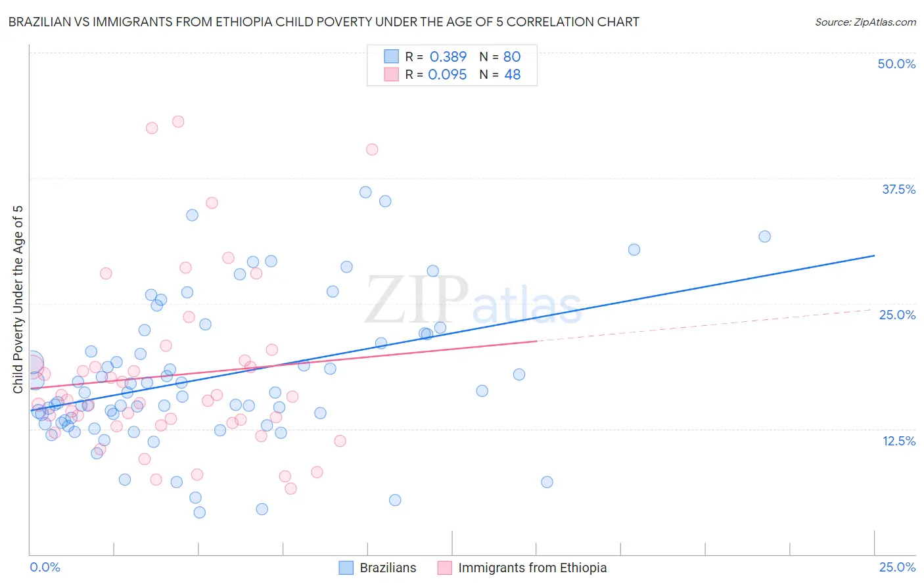Click the 50.0% y-axis tick label
The height and width of the screenshot is (586, 924).
896,64
